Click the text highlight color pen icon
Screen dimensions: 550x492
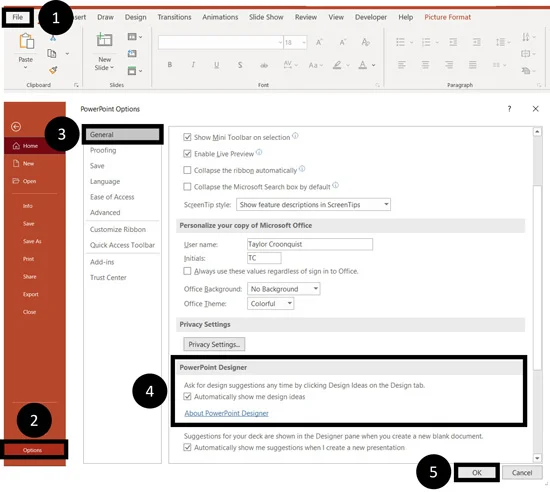[x=337, y=65]
